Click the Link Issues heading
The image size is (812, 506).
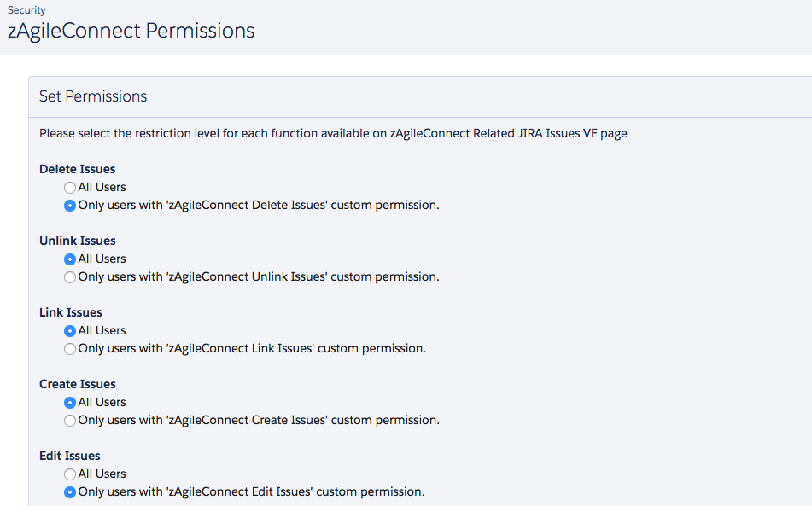point(70,312)
